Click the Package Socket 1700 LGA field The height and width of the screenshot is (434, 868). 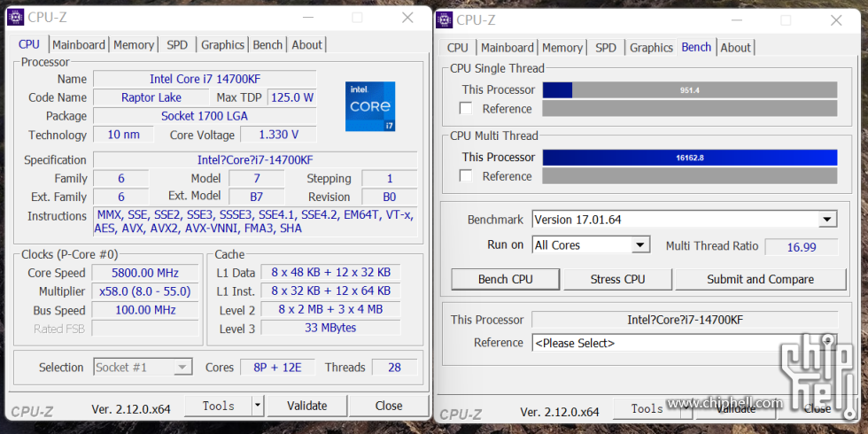[205, 116]
